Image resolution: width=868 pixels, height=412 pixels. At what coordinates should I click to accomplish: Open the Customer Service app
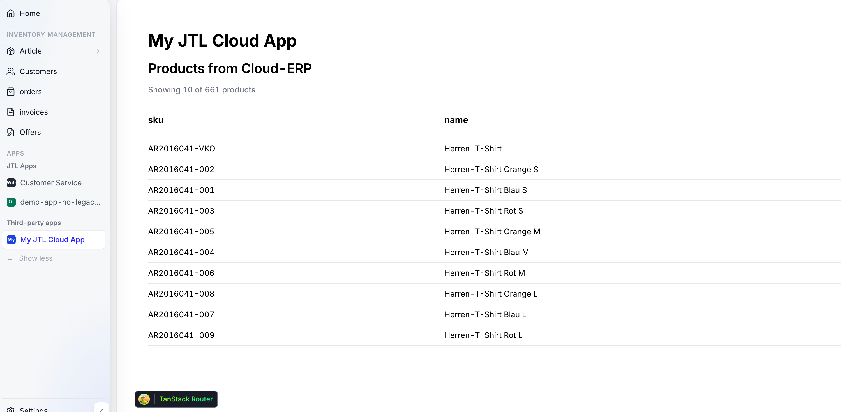pos(54,182)
